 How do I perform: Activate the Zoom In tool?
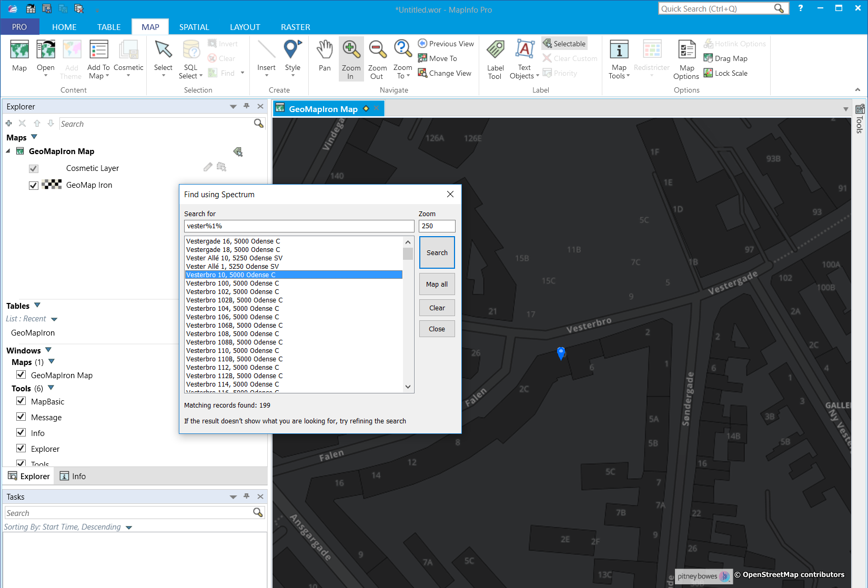coord(351,58)
